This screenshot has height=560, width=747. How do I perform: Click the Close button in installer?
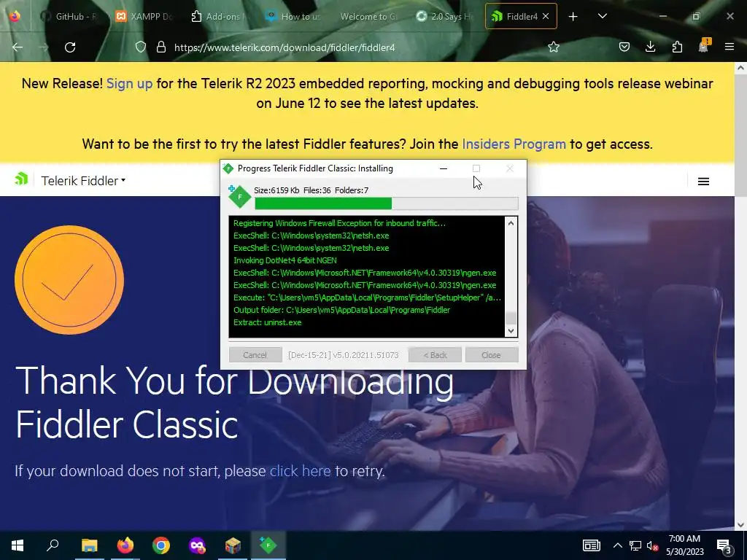coord(491,355)
